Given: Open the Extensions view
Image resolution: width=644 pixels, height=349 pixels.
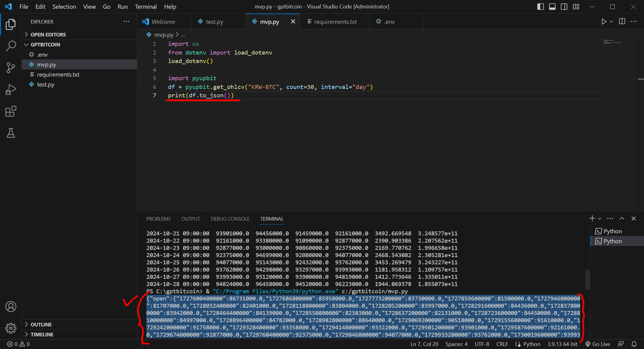Looking at the screenshot, I should tap(11, 111).
